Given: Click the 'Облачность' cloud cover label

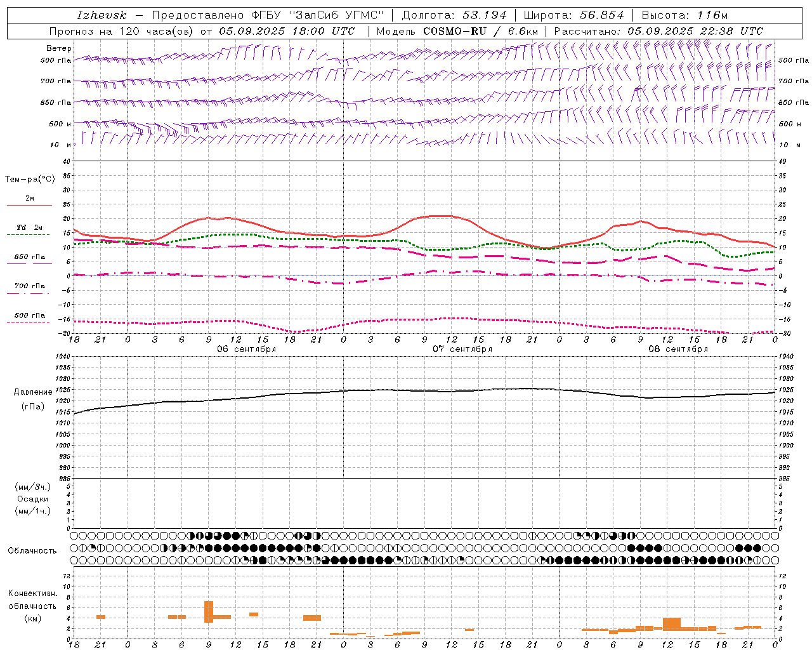Looking at the screenshot, I should point(32,551).
